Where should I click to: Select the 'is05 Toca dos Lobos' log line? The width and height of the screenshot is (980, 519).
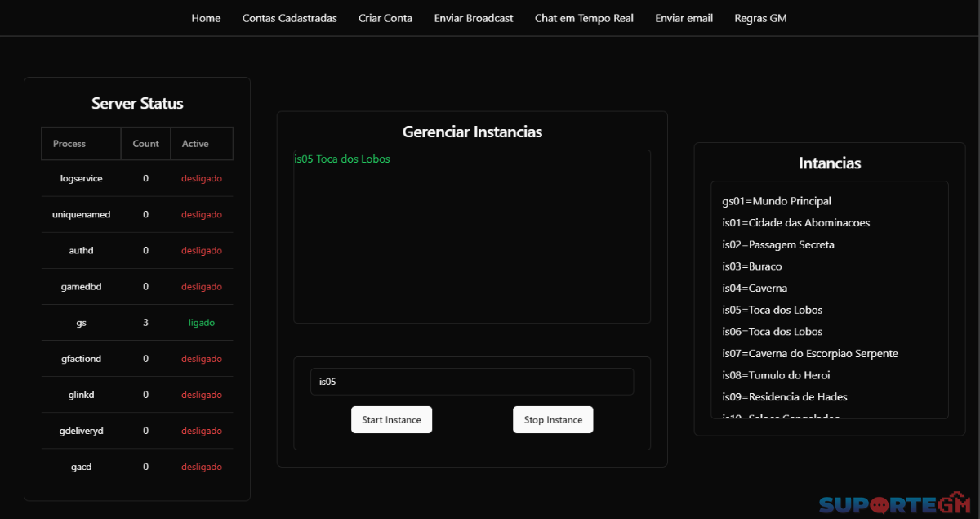(342, 159)
